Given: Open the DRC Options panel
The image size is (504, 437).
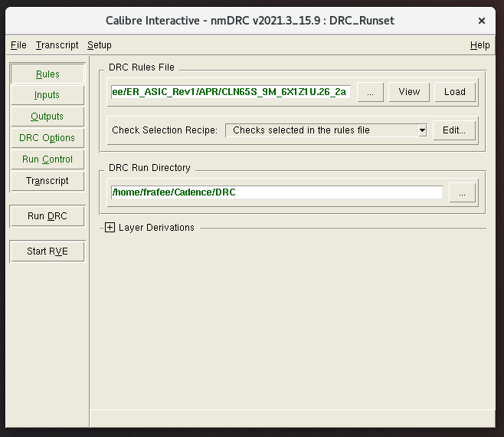Looking at the screenshot, I should tap(47, 138).
